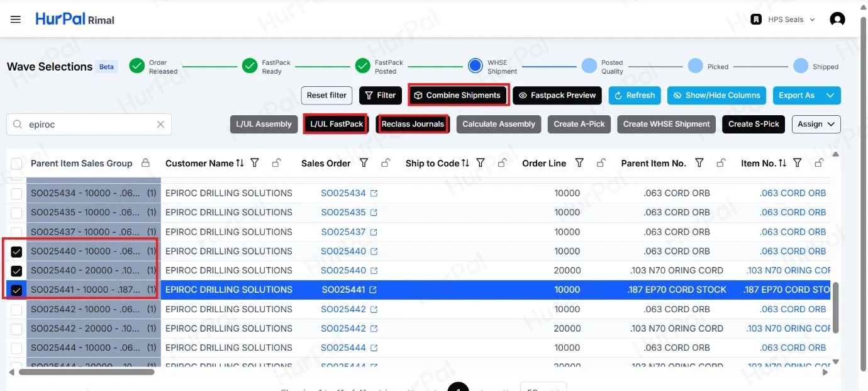Click lock icon beside Customer Name column
868x391 pixels.
[x=276, y=163]
